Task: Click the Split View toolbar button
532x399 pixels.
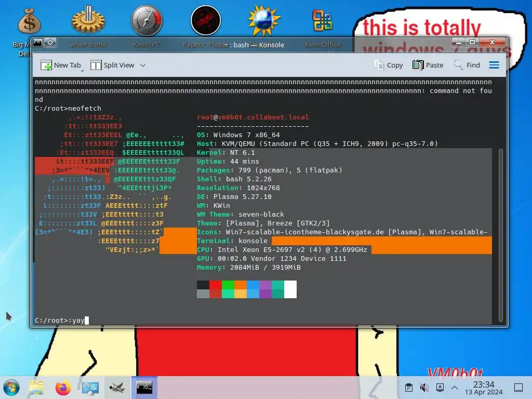Action: (x=112, y=65)
